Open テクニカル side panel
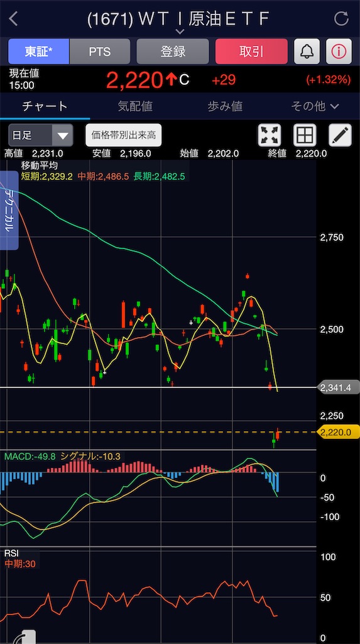 coord(9,211)
